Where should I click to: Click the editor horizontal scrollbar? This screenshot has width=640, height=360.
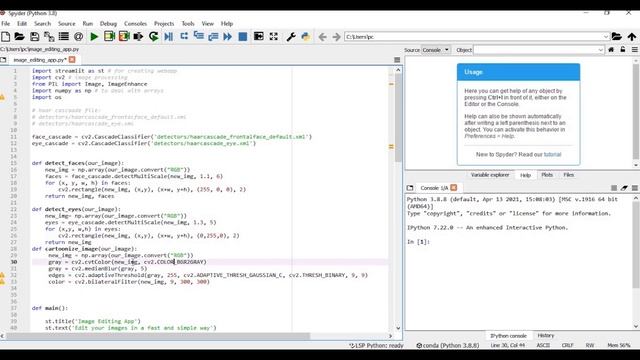(158, 336)
